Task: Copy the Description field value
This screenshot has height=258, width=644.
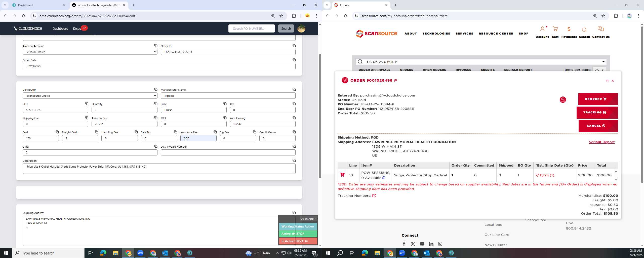Action: [294, 160]
